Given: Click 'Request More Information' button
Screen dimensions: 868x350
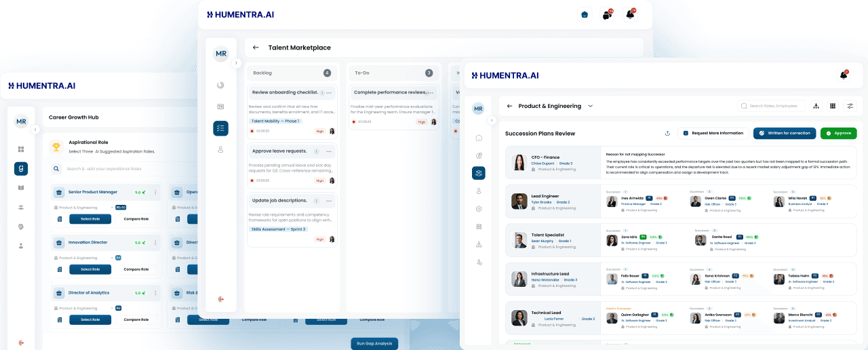Looking at the screenshot, I should 713,134.
